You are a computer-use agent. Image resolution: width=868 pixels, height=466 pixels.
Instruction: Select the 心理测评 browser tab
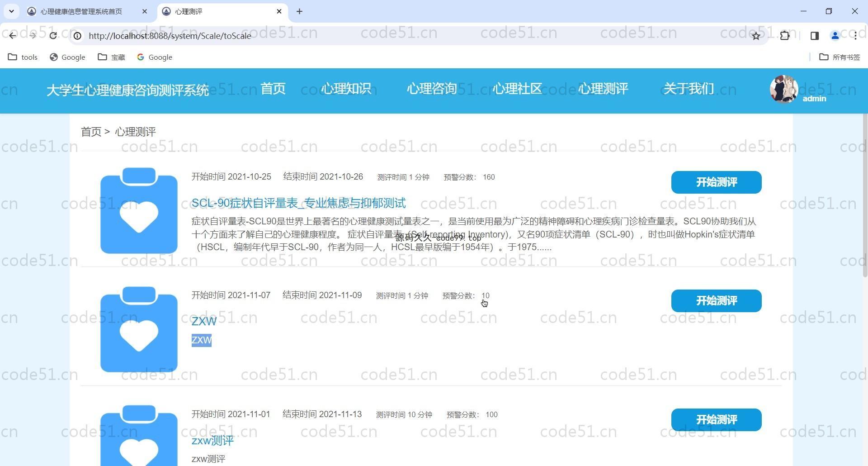(189, 11)
